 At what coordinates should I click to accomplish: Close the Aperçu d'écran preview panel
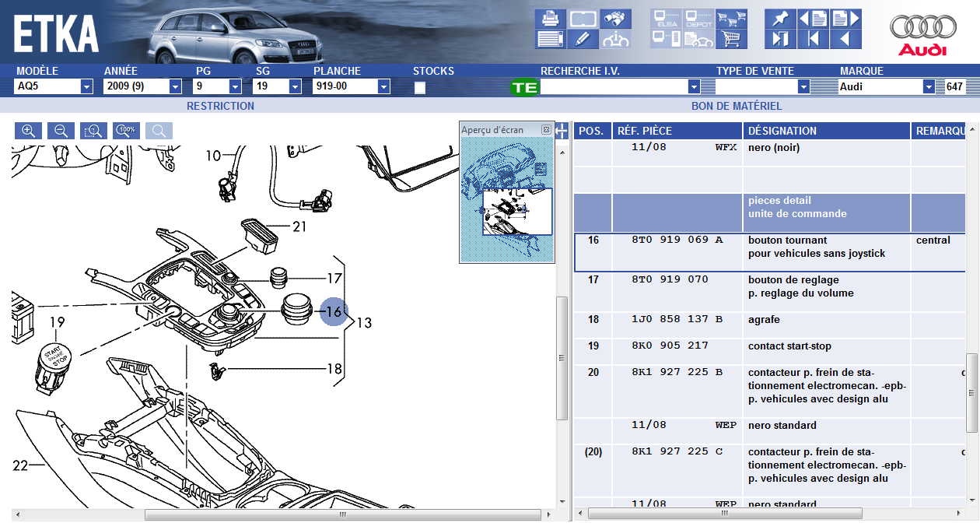click(x=546, y=130)
